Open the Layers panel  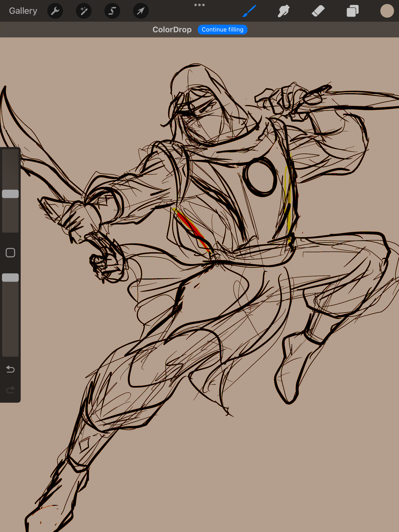coord(353,11)
